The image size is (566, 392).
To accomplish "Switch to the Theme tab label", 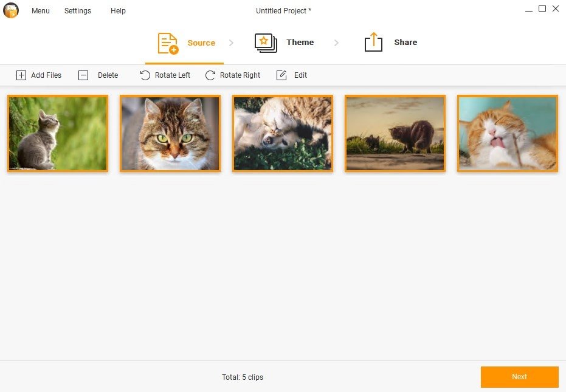I will tap(300, 42).
